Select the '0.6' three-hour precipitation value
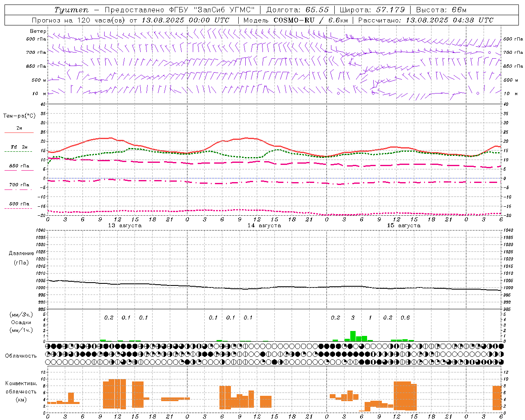The height and width of the screenshot is (420, 525). (405, 317)
